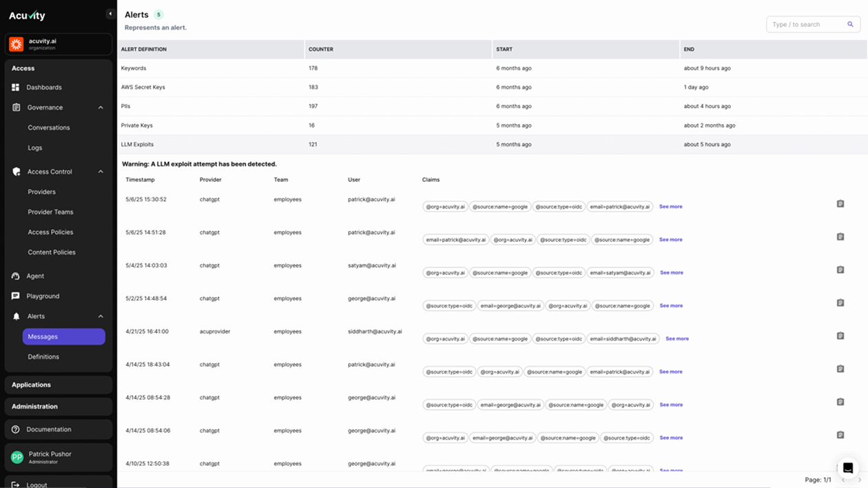This screenshot has width=868, height=488.
Task: Collapse the Alerts section chevron
Action: [101, 316]
